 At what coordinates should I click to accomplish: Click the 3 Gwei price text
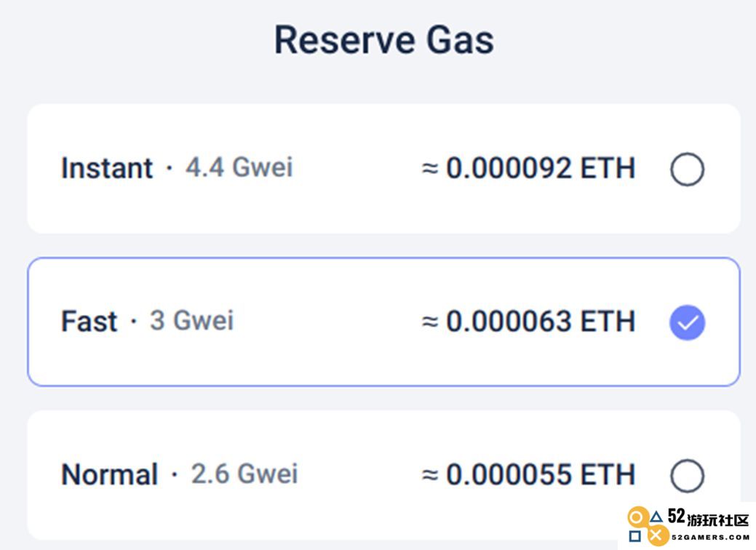(192, 321)
